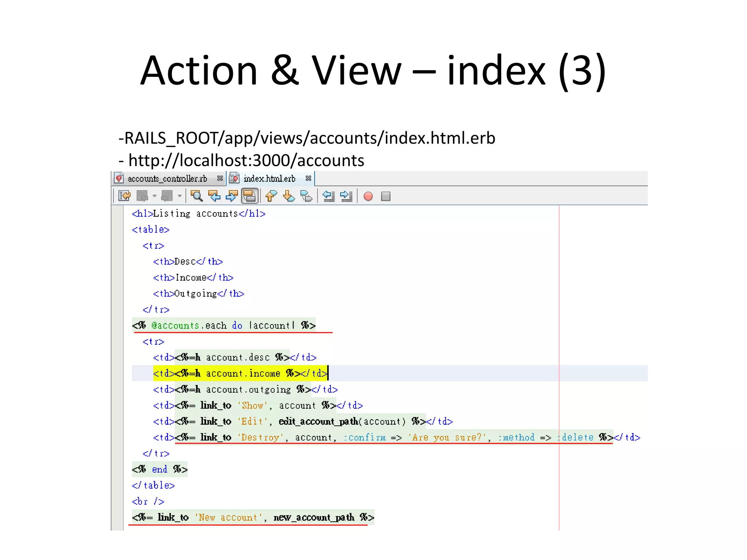
Task: Click the '<th>Desc</th>' line
Action: [x=188, y=262]
